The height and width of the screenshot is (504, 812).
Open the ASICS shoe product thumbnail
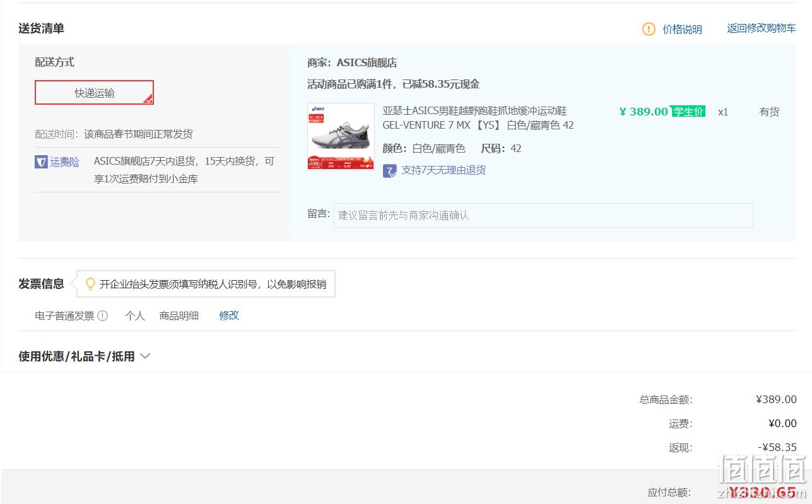pos(341,137)
